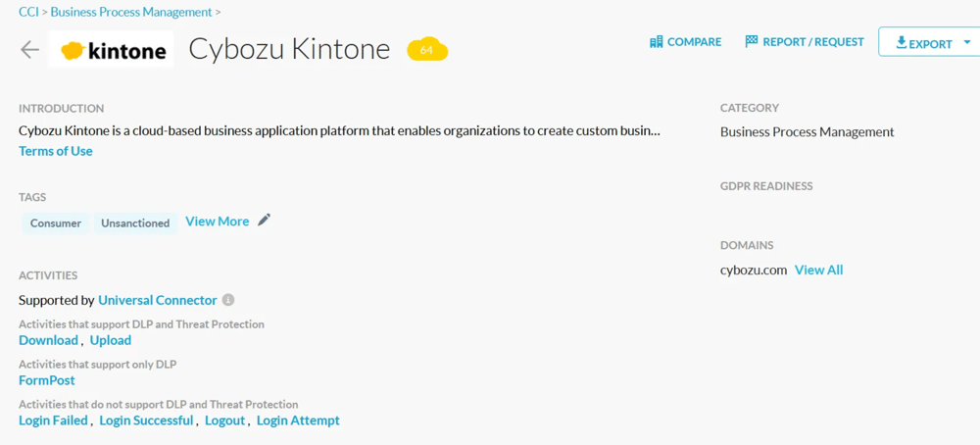Click the REPORT / REQUEST button label
The width and height of the screenshot is (980, 445).
[x=813, y=42]
